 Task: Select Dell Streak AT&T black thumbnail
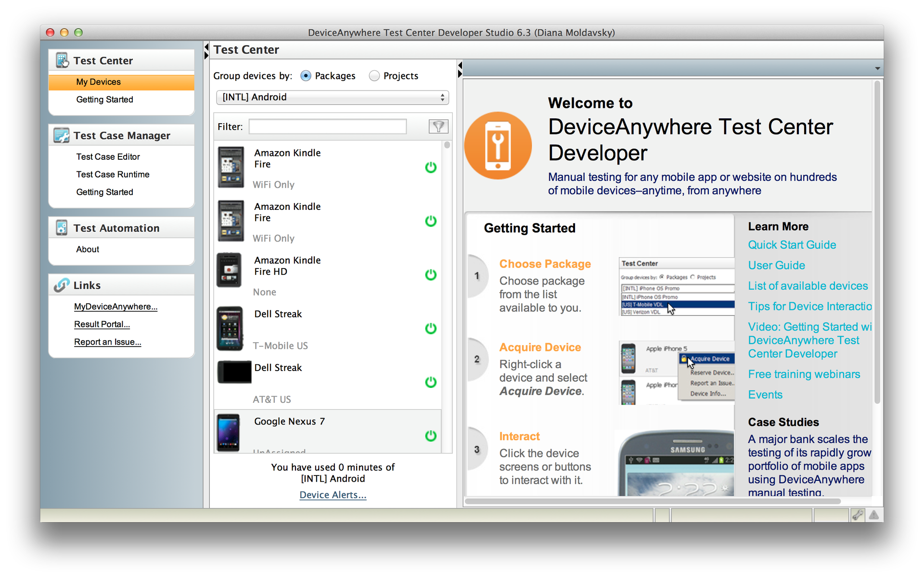point(234,372)
